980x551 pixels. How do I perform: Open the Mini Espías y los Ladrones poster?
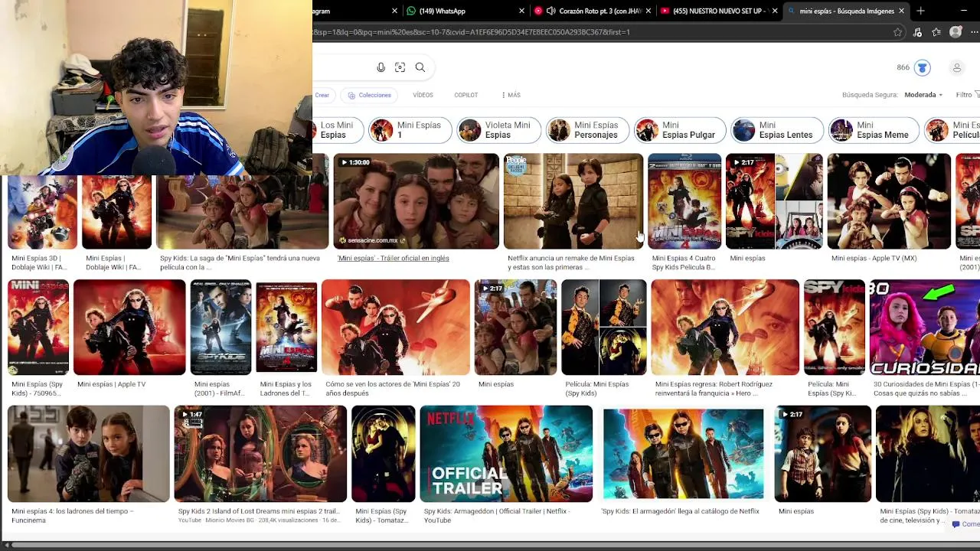pos(286,328)
